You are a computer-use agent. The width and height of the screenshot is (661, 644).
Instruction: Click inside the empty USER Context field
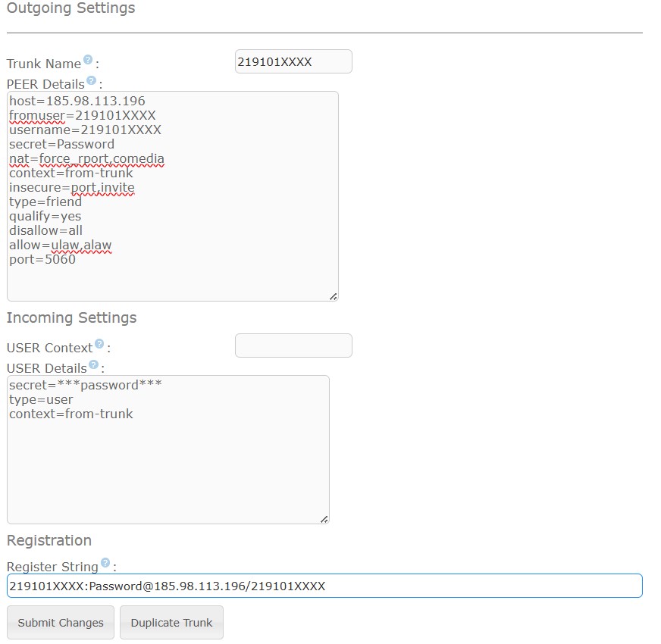point(293,345)
